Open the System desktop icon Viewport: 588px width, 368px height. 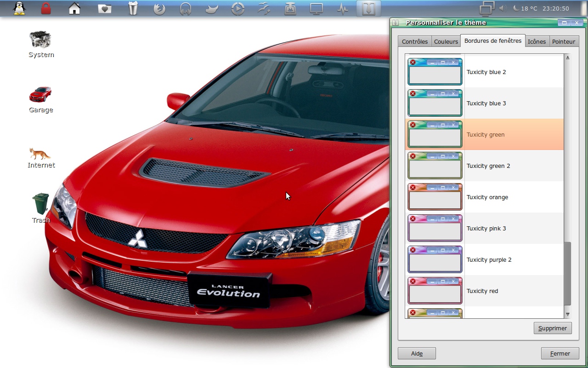click(41, 45)
